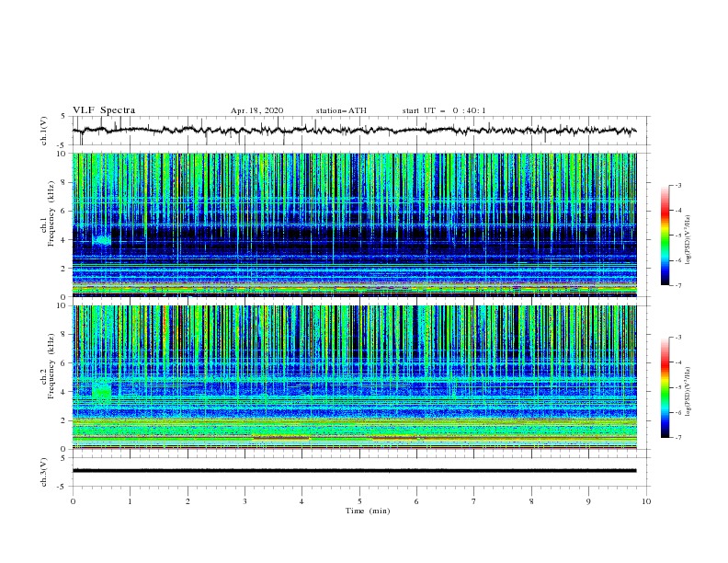Click time axis tick label "0"
The width and height of the screenshot is (728, 563).
click(73, 501)
